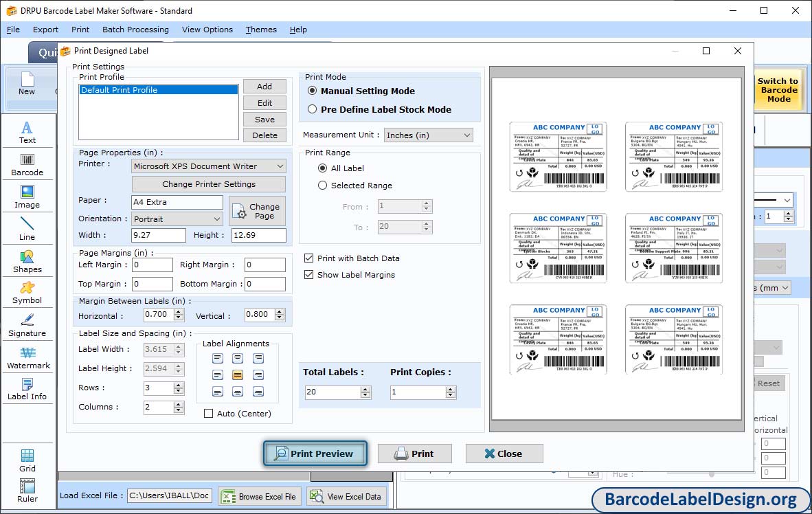Open Batch Processing menu

136,30
